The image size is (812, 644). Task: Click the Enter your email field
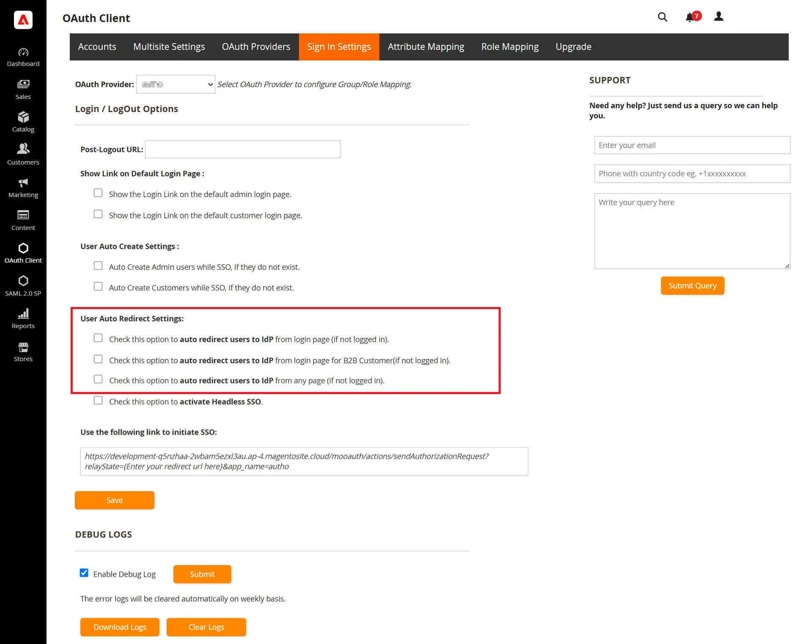[x=692, y=145]
